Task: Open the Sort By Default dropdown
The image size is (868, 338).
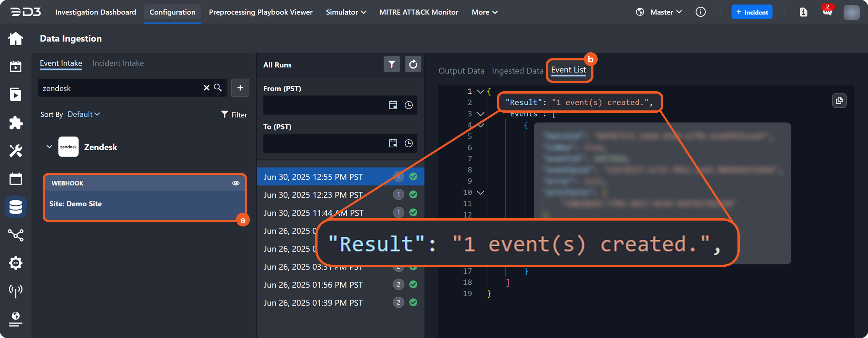Action: (x=84, y=114)
